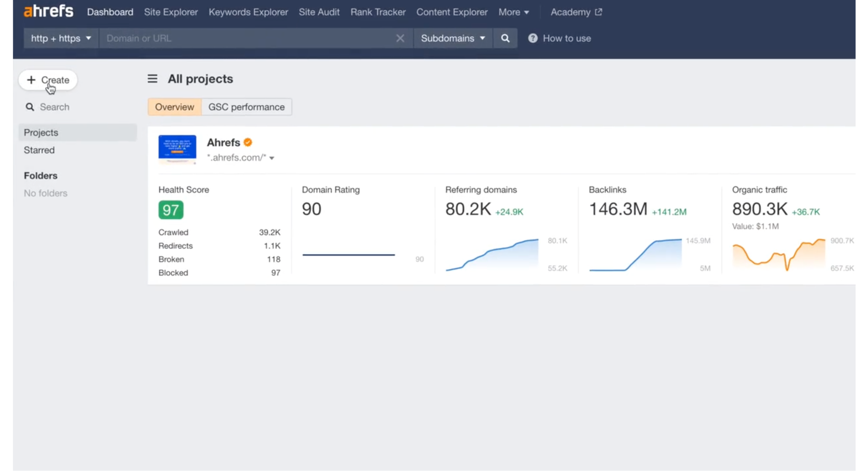Open Content Explorer
This screenshot has width=868, height=471.
452,12
